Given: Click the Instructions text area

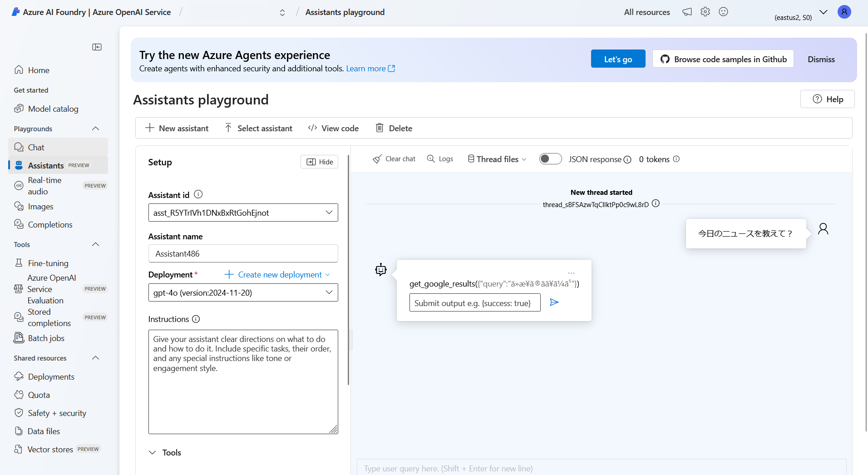Looking at the screenshot, I should [243, 382].
